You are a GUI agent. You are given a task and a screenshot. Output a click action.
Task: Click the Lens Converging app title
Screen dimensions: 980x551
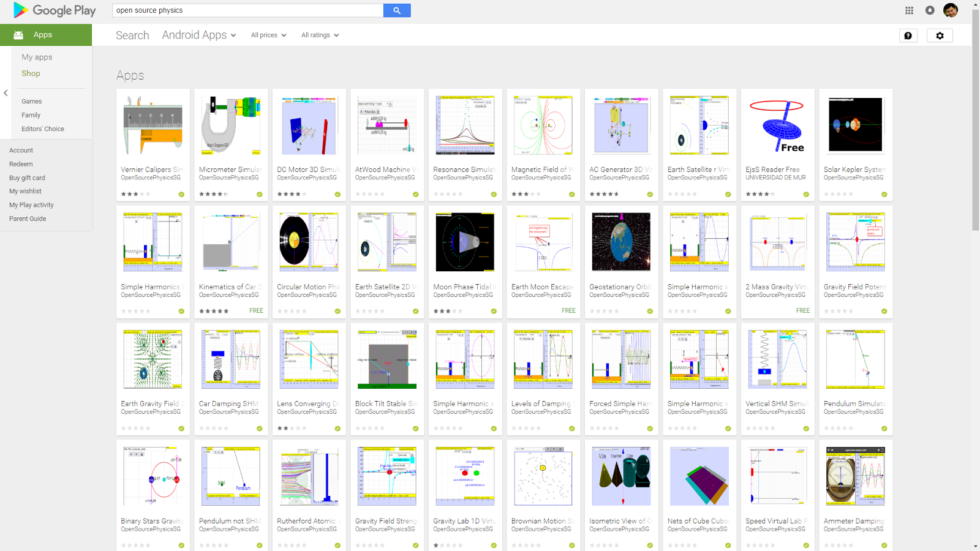[307, 404]
